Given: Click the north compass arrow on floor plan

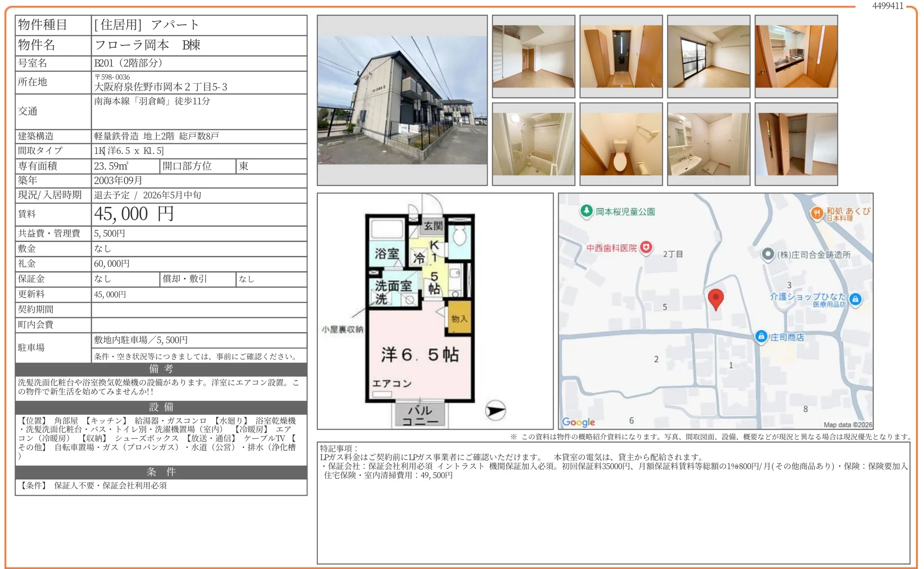Looking at the screenshot, I should (495, 410).
